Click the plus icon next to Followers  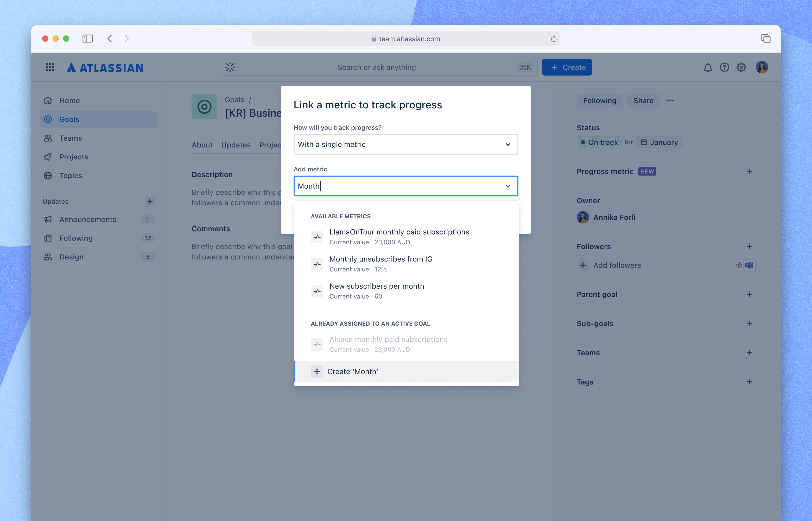click(x=749, y=247)
